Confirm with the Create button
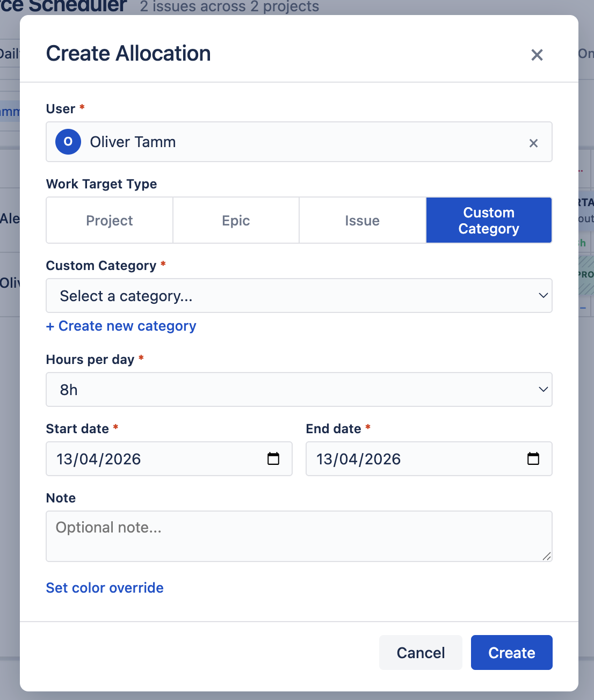The height and width of the screenshot is (700, 594). pyautogui.click(x=511, y=652)
